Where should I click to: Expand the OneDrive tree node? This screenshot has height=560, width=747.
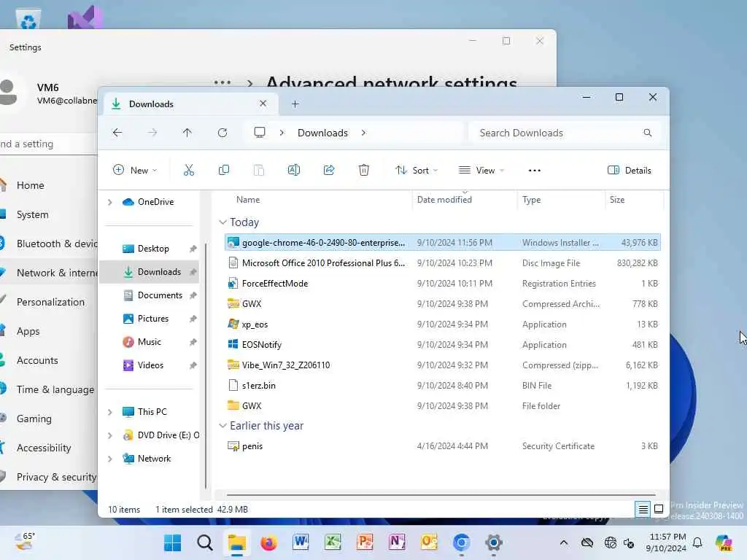click(110, 202)
